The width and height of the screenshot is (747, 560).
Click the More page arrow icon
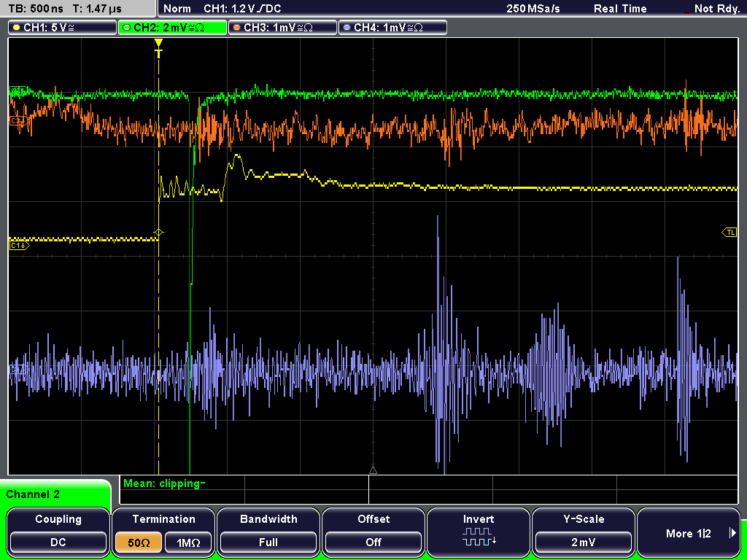(x=732, y=533)
